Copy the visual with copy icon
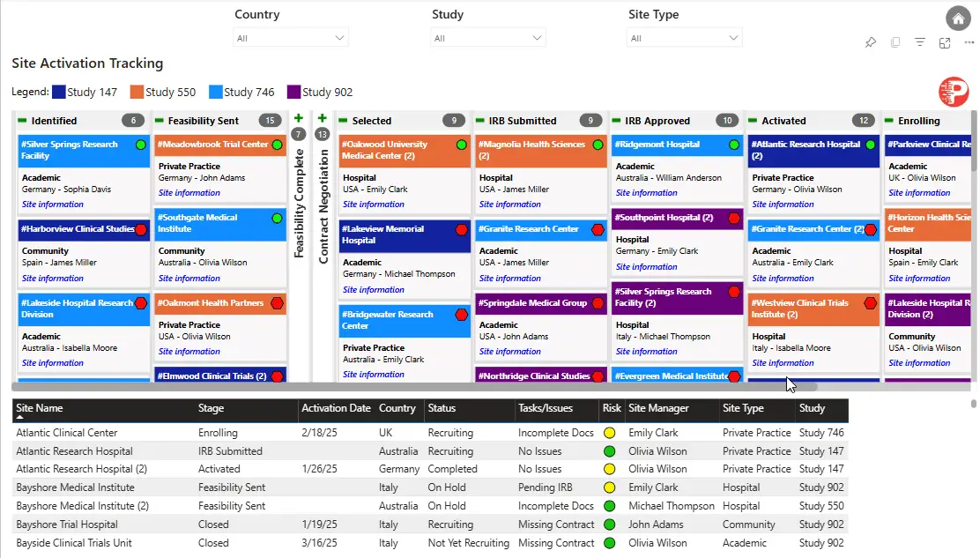Viewport: 980px width, 558px height. point(895,42)
